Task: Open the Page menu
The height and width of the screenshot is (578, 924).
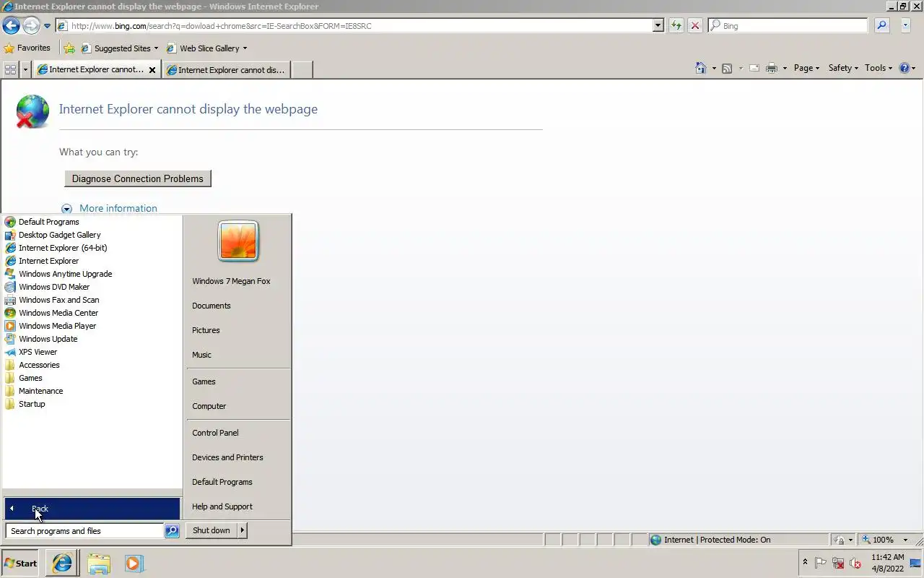Action: pos(806,68)
